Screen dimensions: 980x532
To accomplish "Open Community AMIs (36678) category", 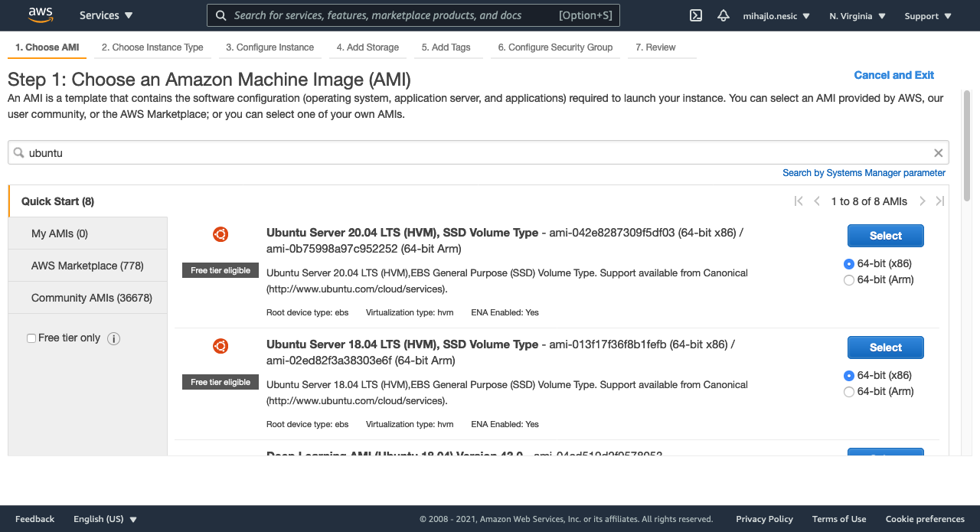I will click(x=87, y=298).
